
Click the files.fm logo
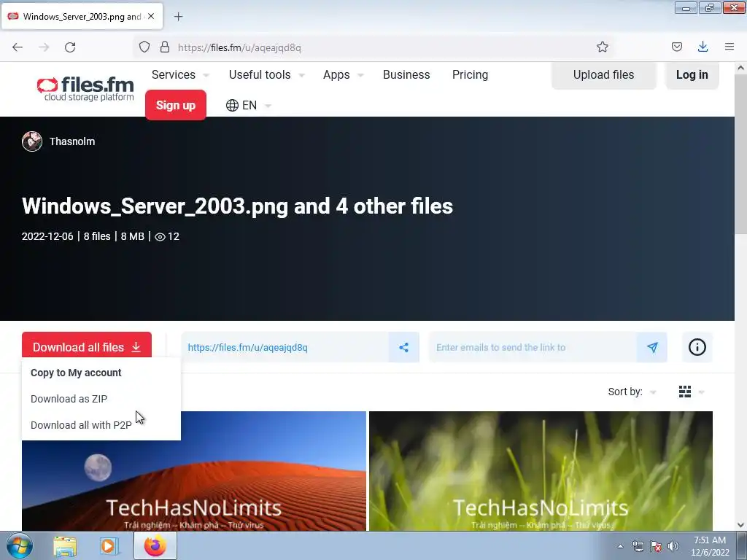coord(85,89)
